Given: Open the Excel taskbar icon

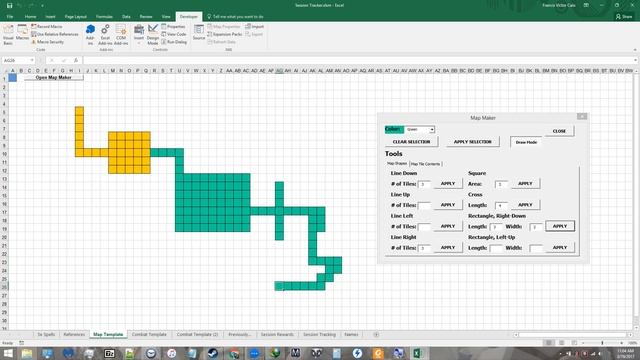Looking at the screenshot, I should click(x=418, y=353).
